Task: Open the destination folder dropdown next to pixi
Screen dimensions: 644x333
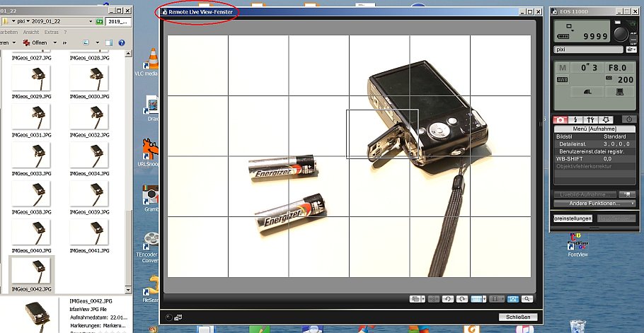Action: 631,49
